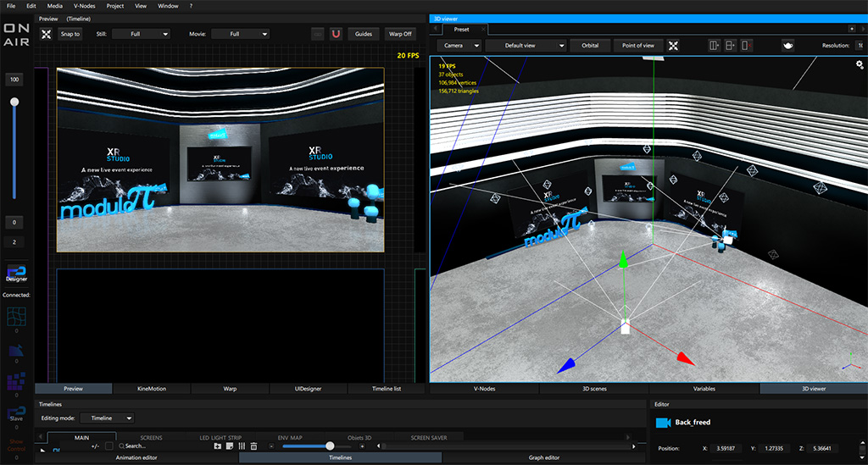
Task: Click the Point of view button
Action: coord(637,46)
